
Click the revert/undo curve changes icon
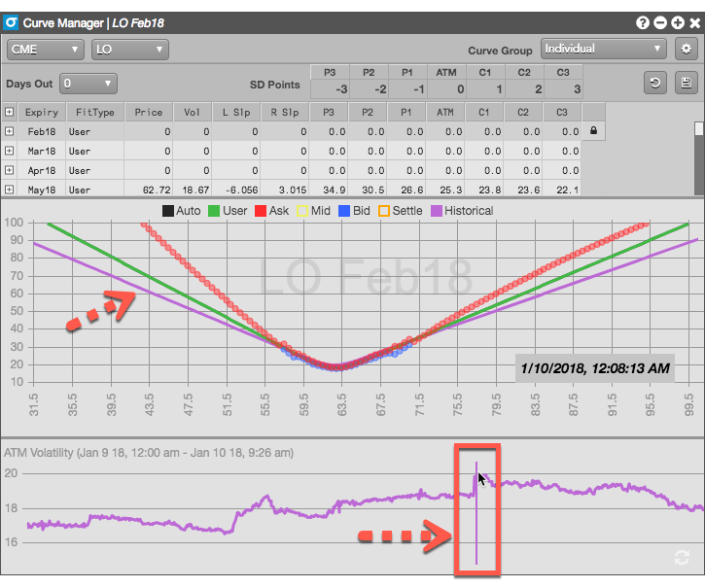[654, 84]
